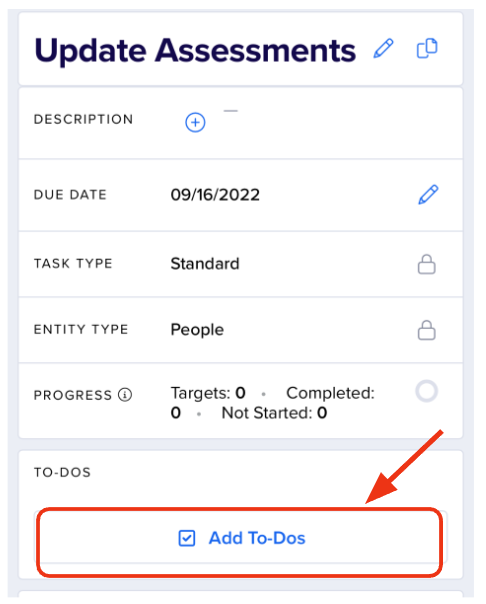Click the lock icon beside Entity Type
This screenshot has width=486, height=604.
coord(427,330)
